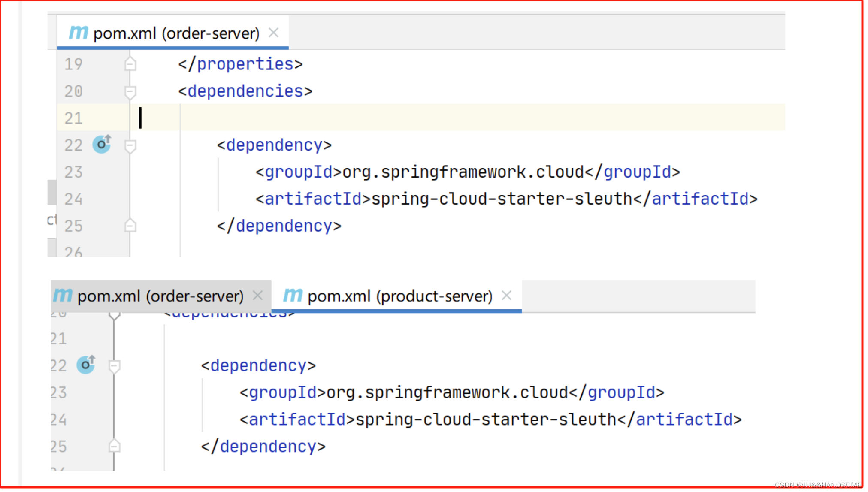
Task: Click Maven icon on product-server tab
Action: point(293,296)
